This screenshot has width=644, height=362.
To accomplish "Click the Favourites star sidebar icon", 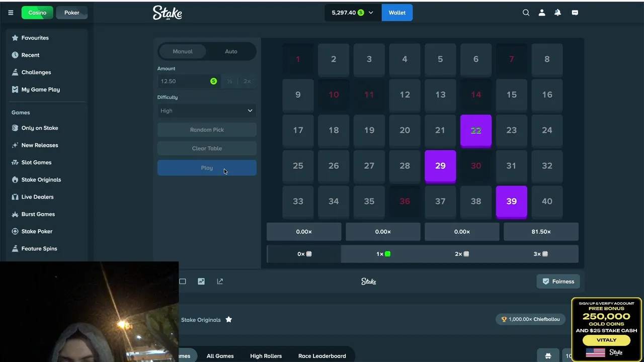I will [x=15, y=38].
